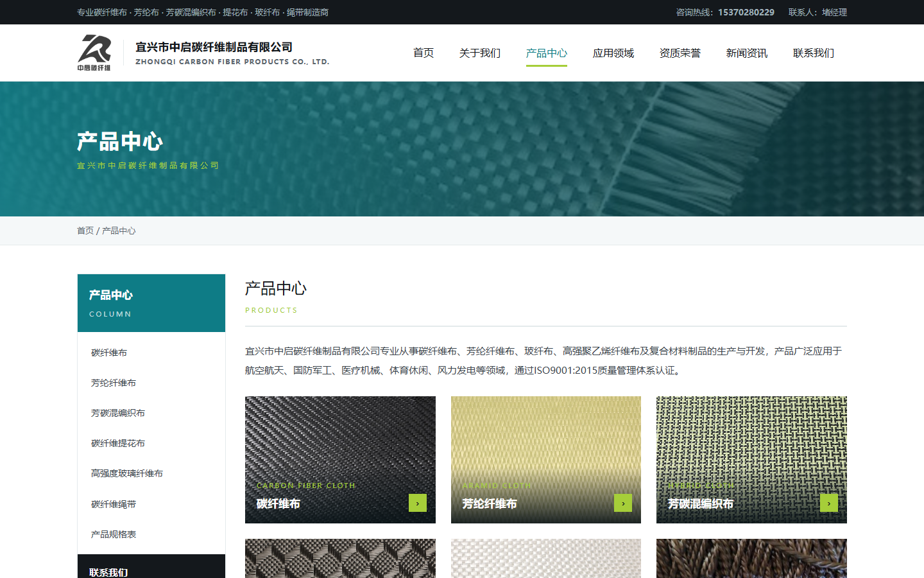
Task: Click the 联系我们 sidebar heading
Action: coord(108,572)
